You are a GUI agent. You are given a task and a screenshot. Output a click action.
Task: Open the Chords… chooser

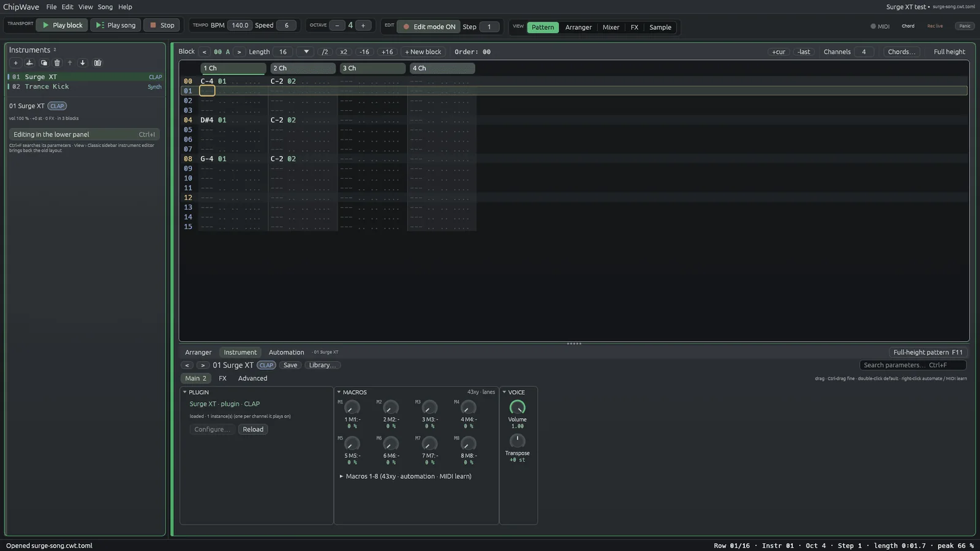click(x=901, y=52)
